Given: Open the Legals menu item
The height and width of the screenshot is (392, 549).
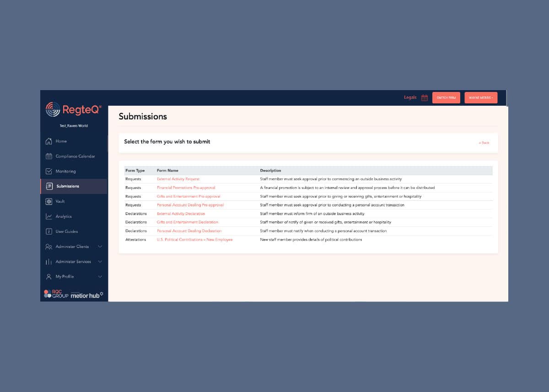Looking at the screenshot, I should [409, 97].
